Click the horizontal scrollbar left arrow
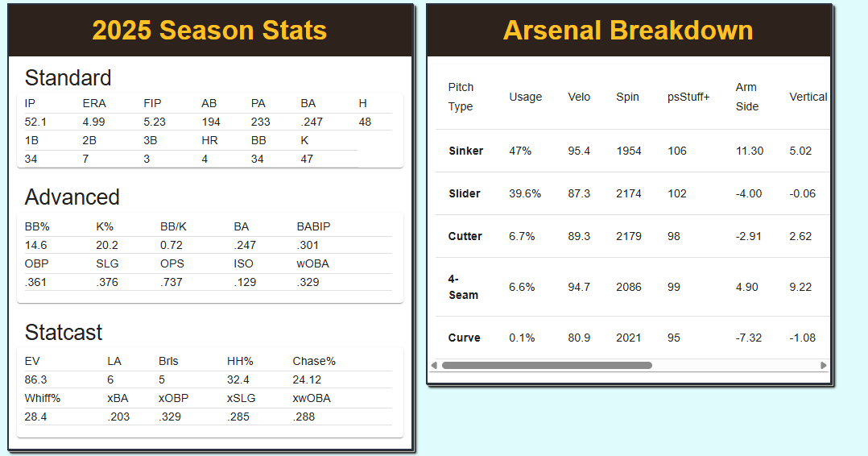Viewport: 868px width, 456px height. (x=435, y=366)
